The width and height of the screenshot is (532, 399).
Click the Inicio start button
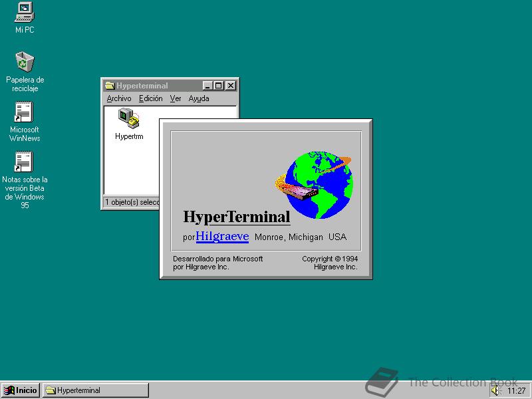click(x=21, y=390)
